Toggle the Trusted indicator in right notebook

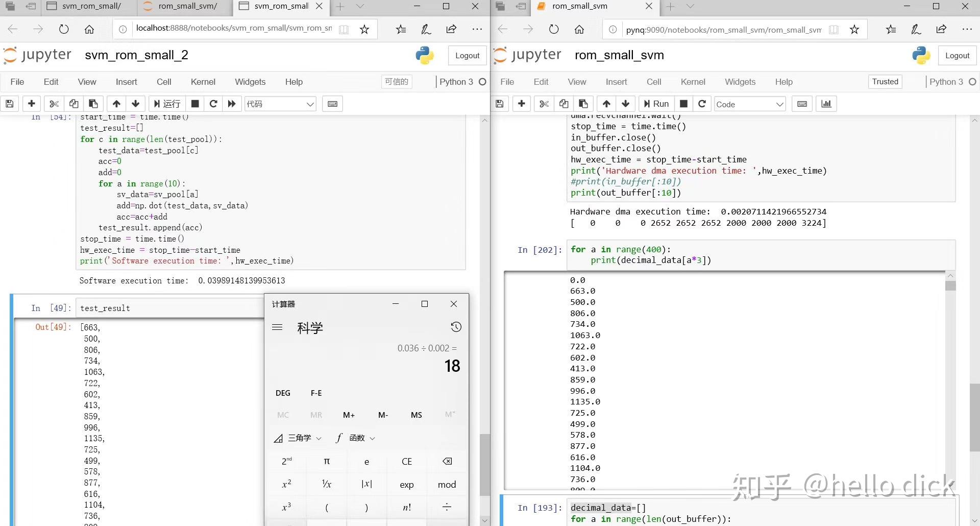pyautogui.click(x=885, y=82)
